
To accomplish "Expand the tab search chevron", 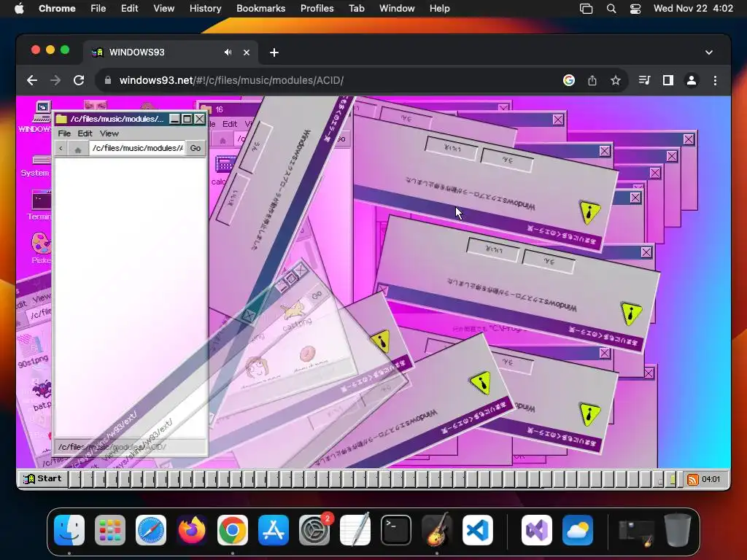I will click(x=709, y=52).
